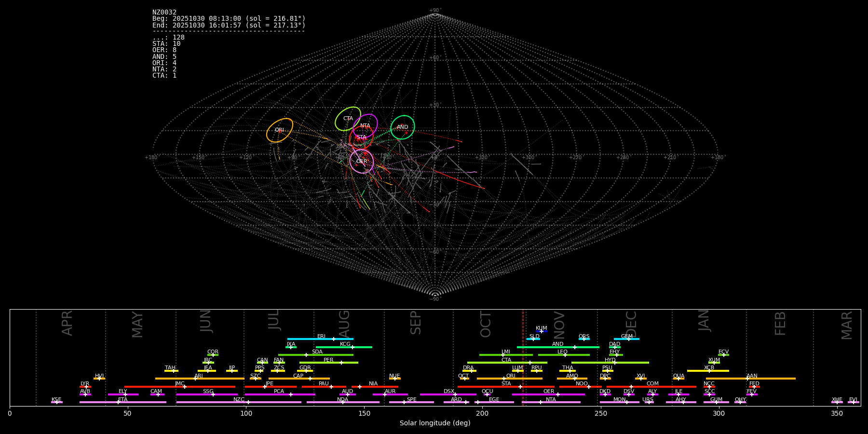
Task: Click the ARI shower bar in timeline
Action: (x=200, y=379)
